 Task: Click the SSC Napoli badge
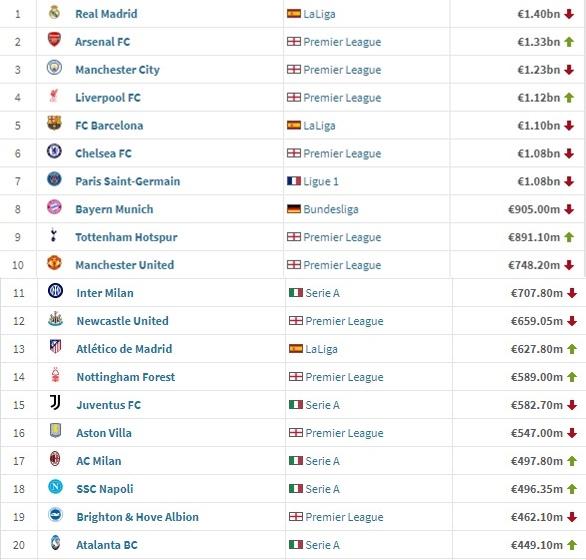tap(55, 487)
